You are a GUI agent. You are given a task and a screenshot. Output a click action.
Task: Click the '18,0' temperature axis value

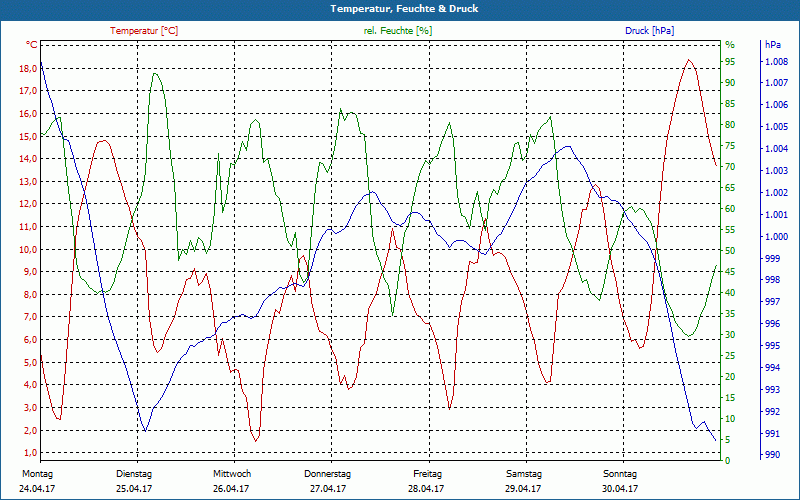coord(28,68)
